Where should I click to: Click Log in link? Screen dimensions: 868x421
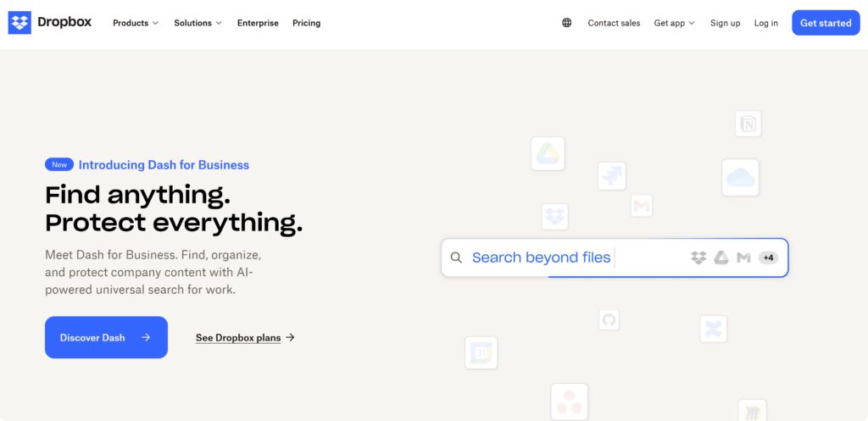766,23
